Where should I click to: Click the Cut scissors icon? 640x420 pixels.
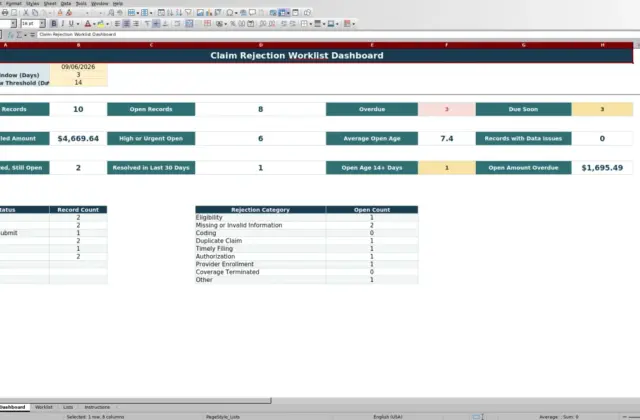coord(26,13)
